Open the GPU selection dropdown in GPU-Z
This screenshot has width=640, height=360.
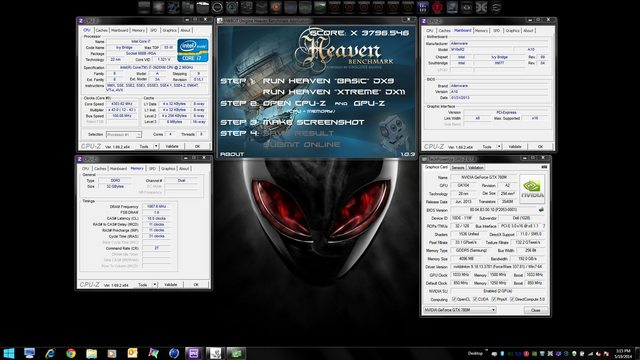pyautogui.click(x=460, y=310)
